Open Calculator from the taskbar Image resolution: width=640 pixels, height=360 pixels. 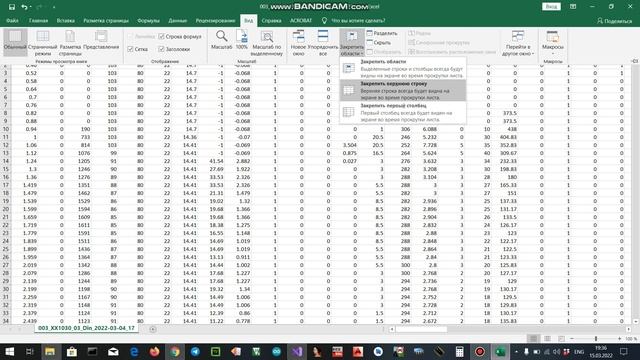point(459,351)
